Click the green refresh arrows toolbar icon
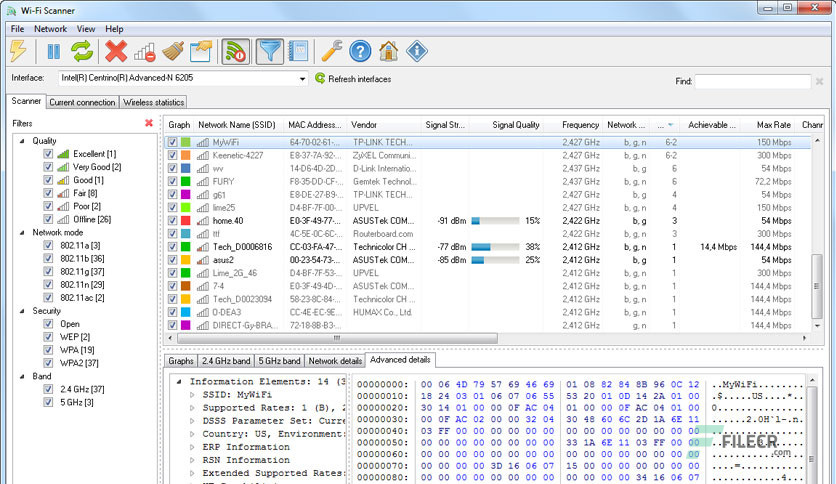836x484 pixels. [x=82, y=52]
